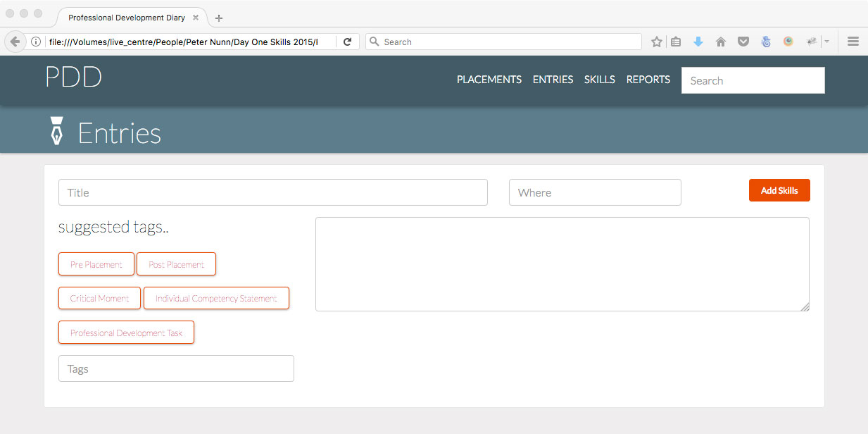
Task: Open the PLACEMENTS menu item
Action: point(489,80)
